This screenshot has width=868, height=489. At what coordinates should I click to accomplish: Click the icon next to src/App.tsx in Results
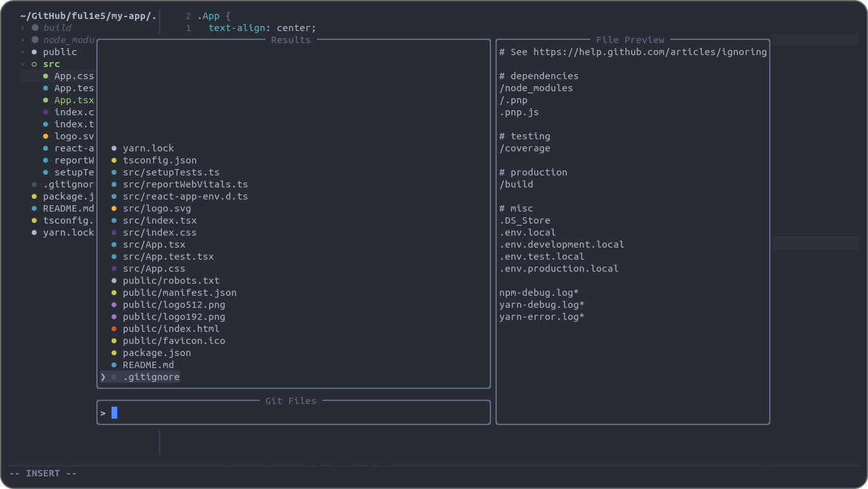tap(114, 244)
